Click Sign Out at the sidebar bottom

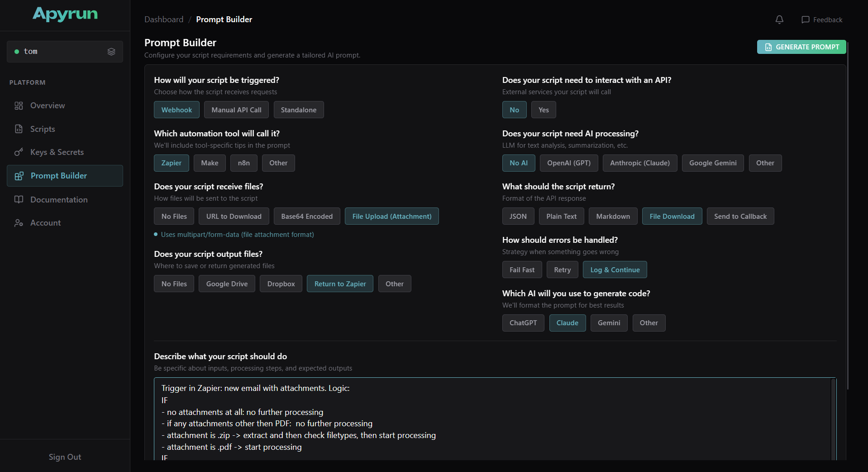click(65, 457)
